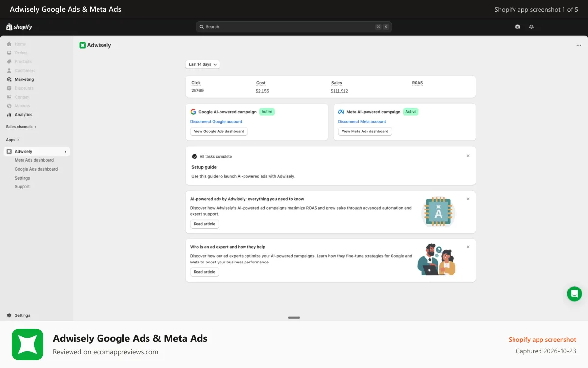Dismiss the Setup guide card
The image size is (588, 368).
[x=468, y=156]
